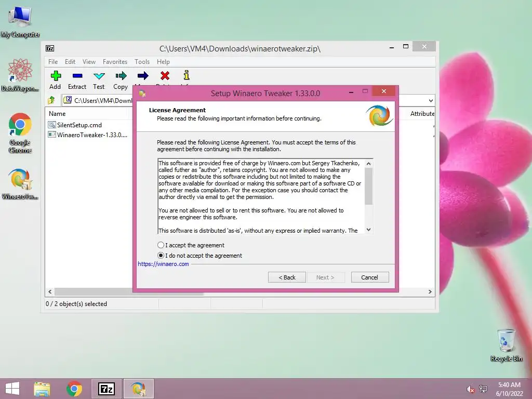Click the setup dialog title bar icon

point(142,94)
